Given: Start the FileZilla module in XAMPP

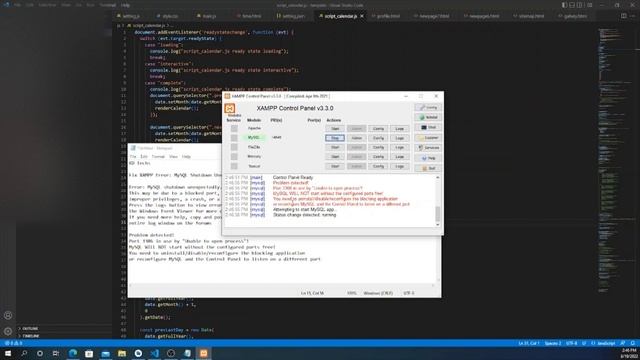Looking at the screenshot, I should click(335, 147).
